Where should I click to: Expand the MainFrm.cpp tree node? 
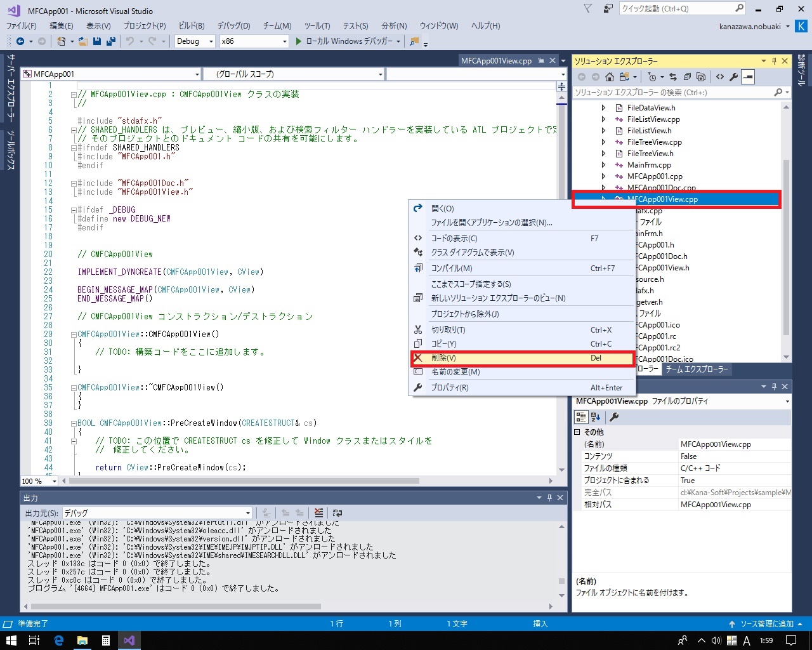pos(603,165)
